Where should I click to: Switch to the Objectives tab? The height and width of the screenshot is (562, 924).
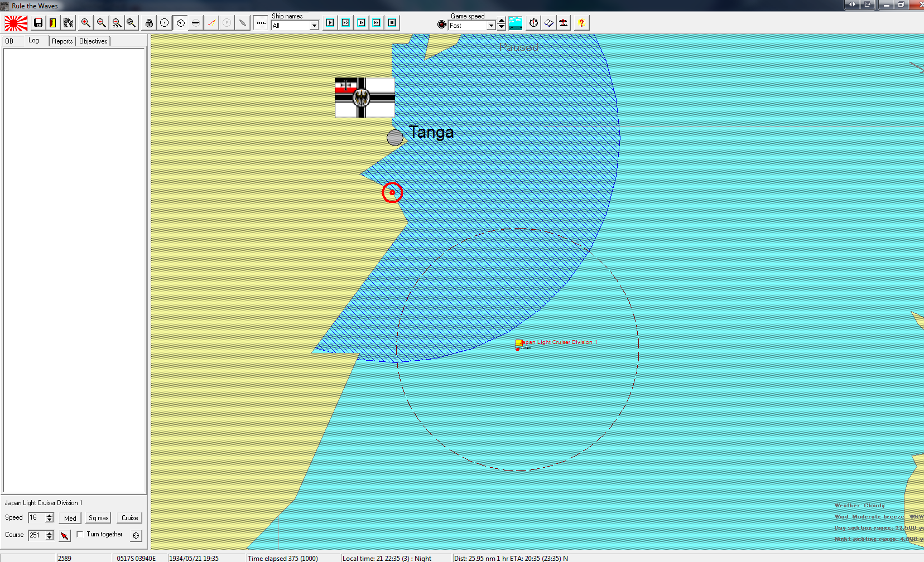[x=93, y=41]
